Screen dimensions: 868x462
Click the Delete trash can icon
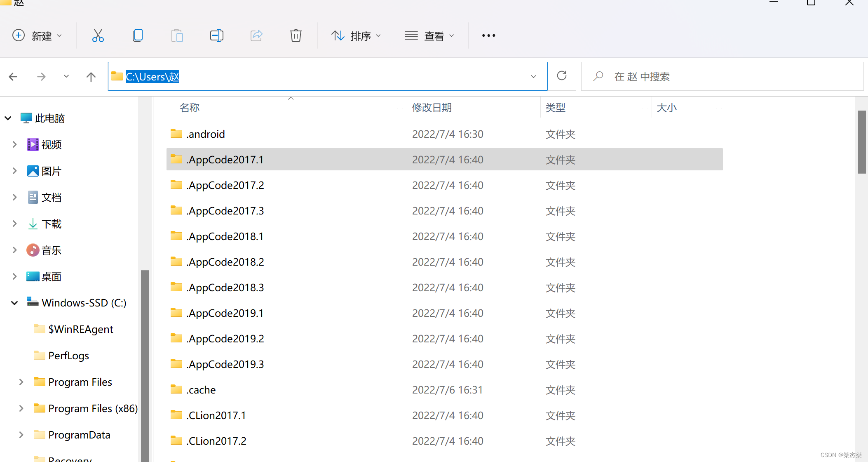[296, 35]
